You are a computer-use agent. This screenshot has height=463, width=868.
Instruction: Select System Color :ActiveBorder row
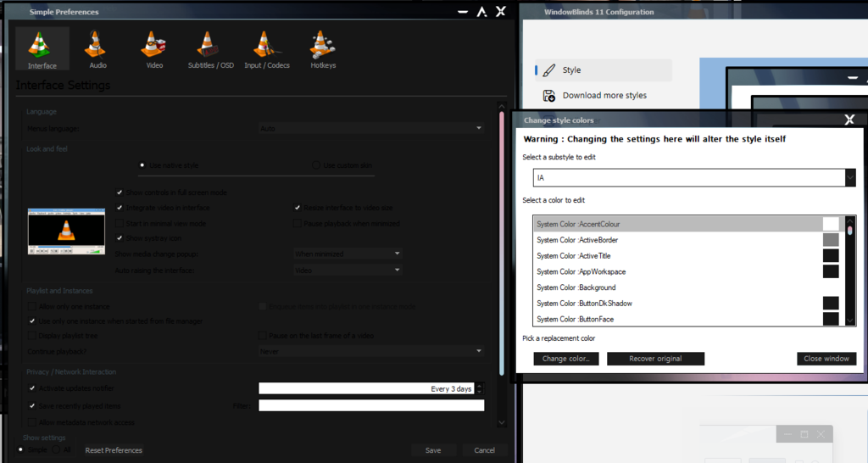tap(688, 240)
